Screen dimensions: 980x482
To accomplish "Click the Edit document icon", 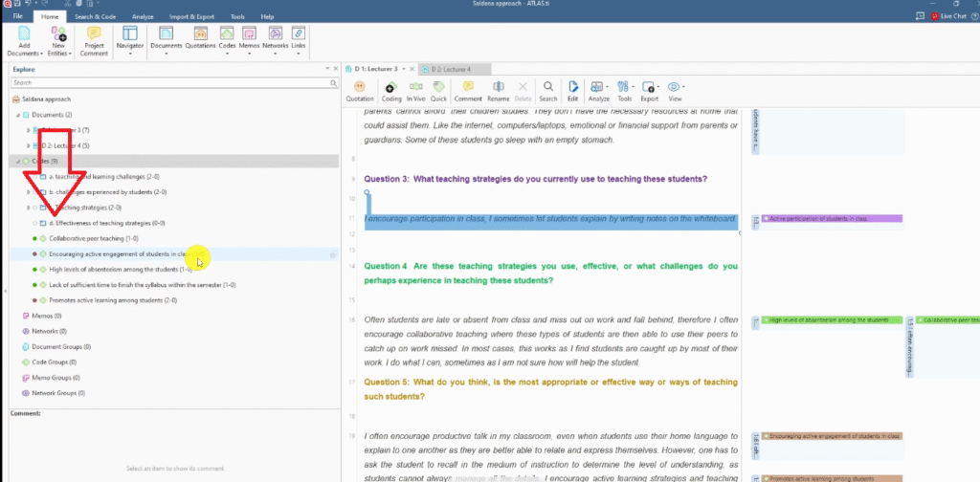I will point(572,90).
